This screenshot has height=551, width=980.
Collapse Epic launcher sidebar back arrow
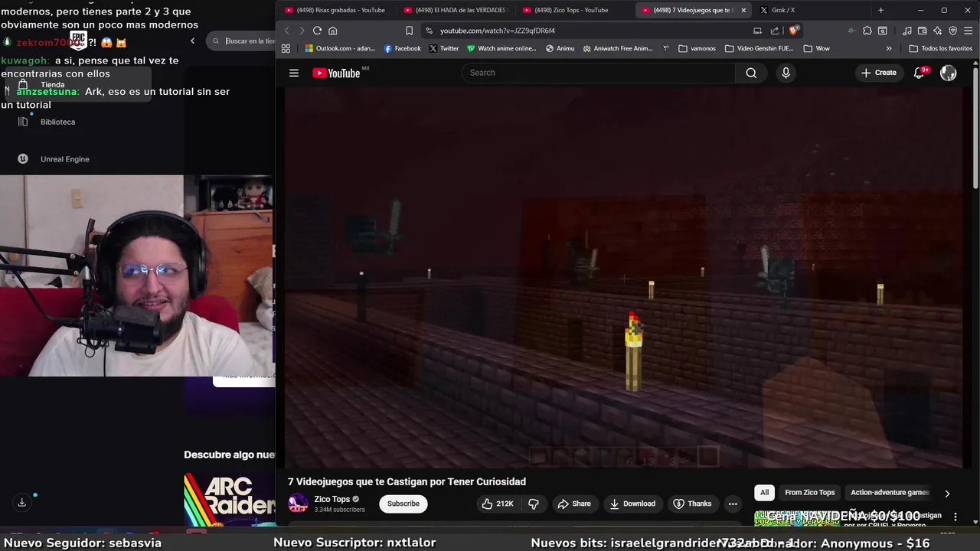pos(192,41)
